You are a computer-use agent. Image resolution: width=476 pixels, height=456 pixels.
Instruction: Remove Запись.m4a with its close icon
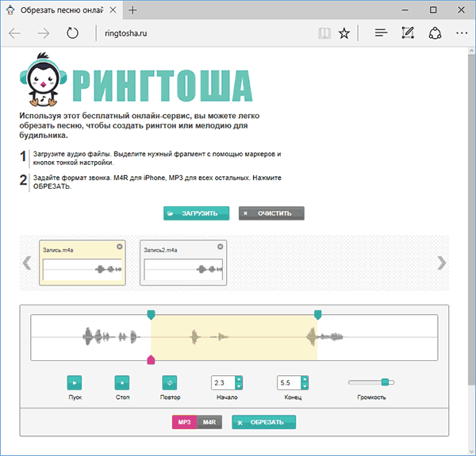120,247
